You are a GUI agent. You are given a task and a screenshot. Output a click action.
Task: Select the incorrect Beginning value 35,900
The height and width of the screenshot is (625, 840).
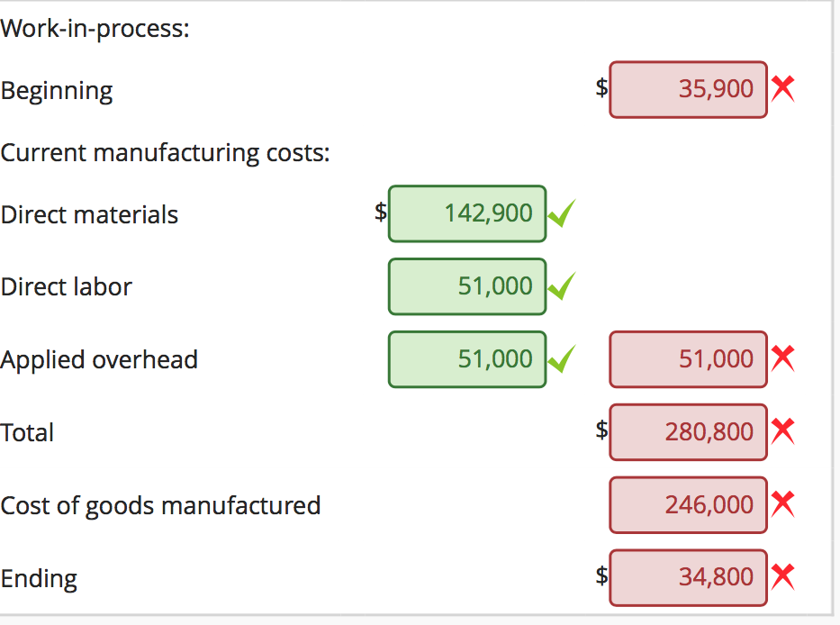pos(688,89)
